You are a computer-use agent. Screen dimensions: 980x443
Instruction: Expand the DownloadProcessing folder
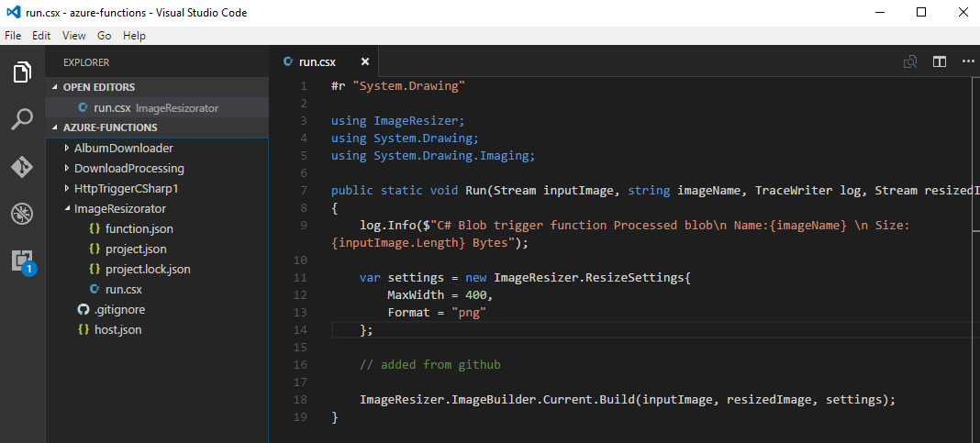128,168
